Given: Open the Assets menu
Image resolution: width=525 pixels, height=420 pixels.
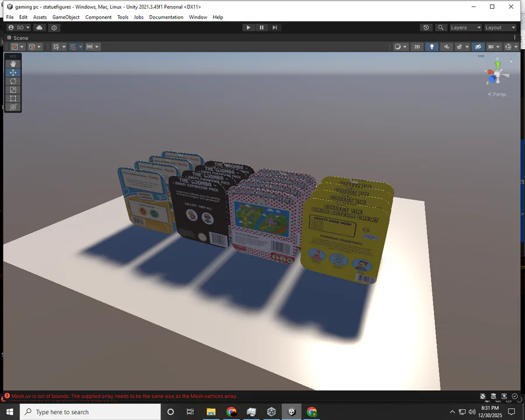Looking at the screenshot, I should (x=40, y=17).
